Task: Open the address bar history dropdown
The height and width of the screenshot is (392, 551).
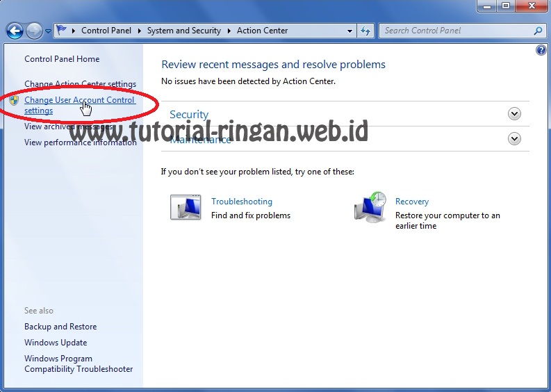Action: [349, 31]
